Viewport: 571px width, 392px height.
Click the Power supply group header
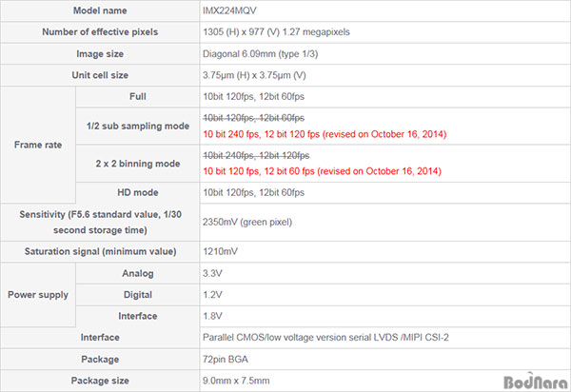[38, 294]
